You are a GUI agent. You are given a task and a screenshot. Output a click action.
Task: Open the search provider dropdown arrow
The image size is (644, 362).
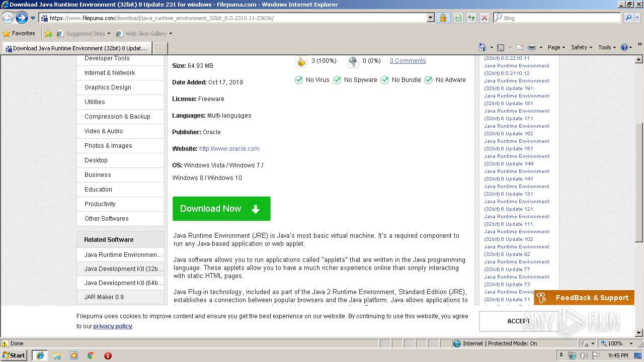[x=638, y=18]
